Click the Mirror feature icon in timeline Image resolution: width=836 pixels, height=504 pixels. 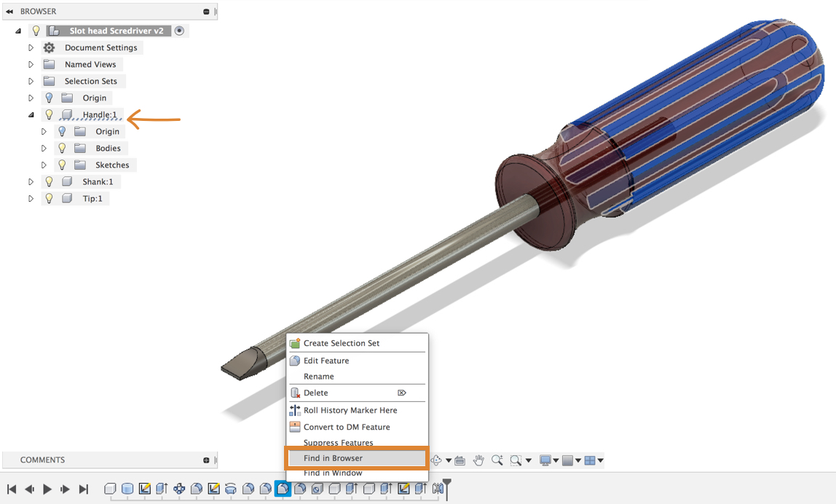point(438,489)
